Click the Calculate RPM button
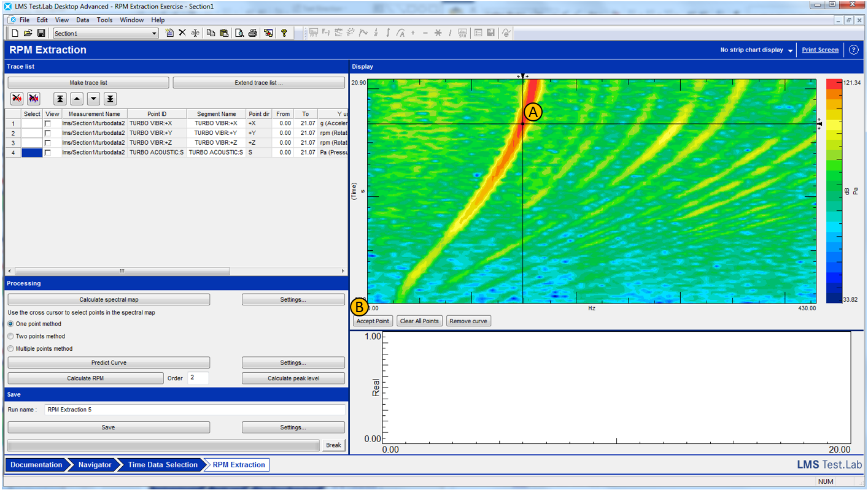This screenshot has width=868, height=490. (85, 378)
